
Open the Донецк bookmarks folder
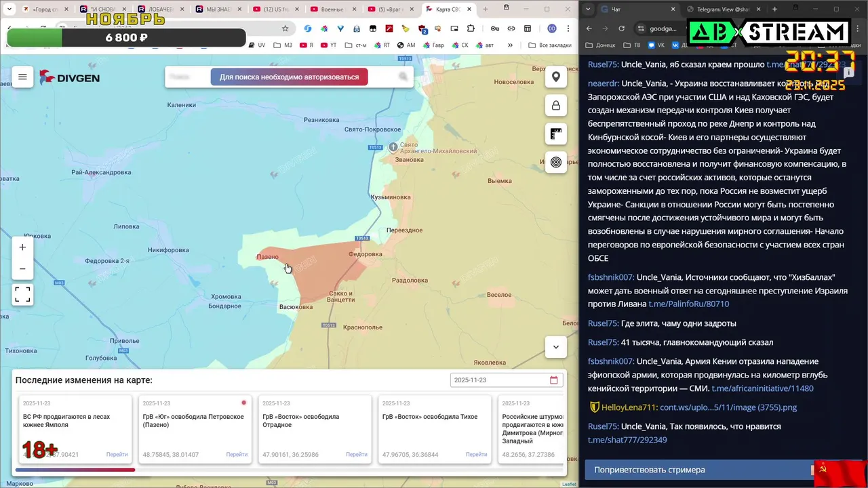600,45
